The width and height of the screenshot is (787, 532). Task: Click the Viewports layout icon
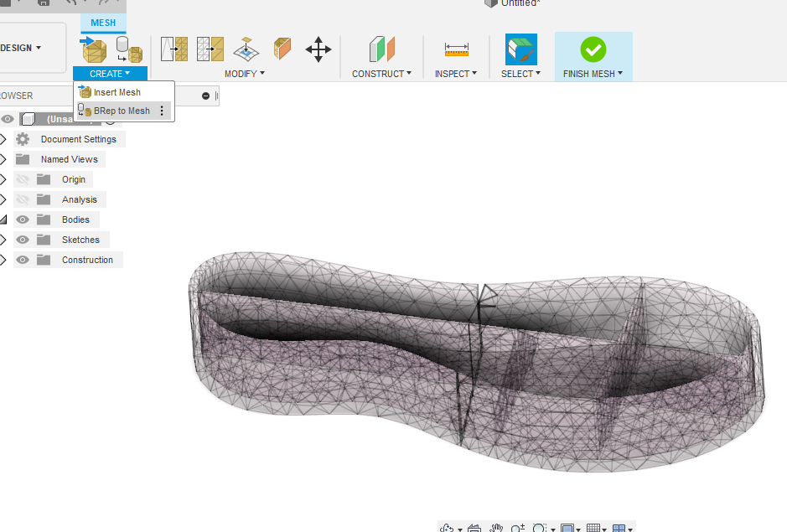pos(619,528)
